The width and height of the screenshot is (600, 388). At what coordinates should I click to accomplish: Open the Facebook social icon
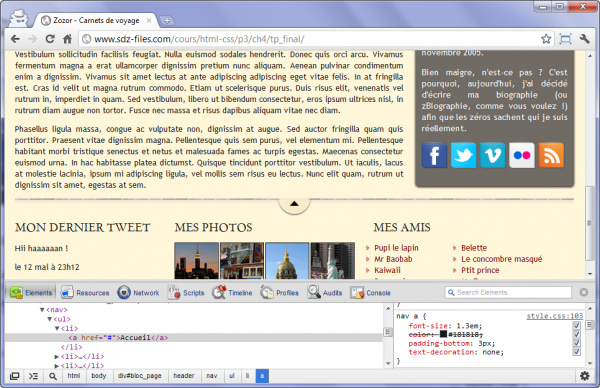click(434, 155)
